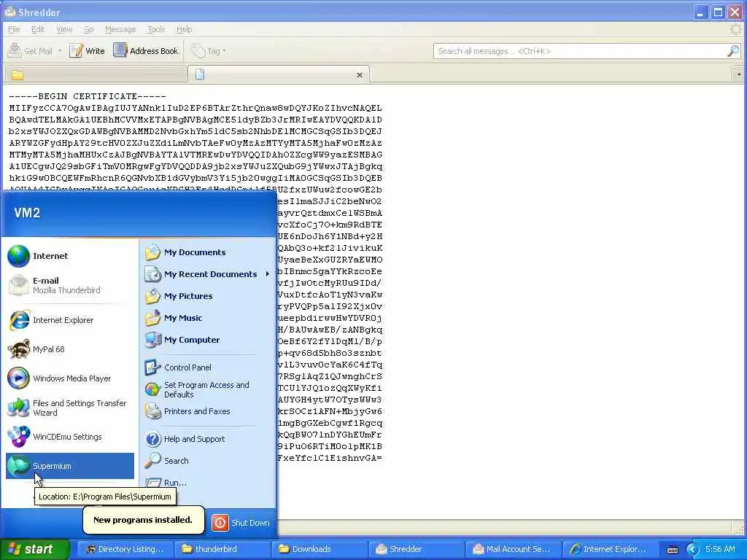
Task: Open Set Program Access and Defaults
Action: [208, 389]
